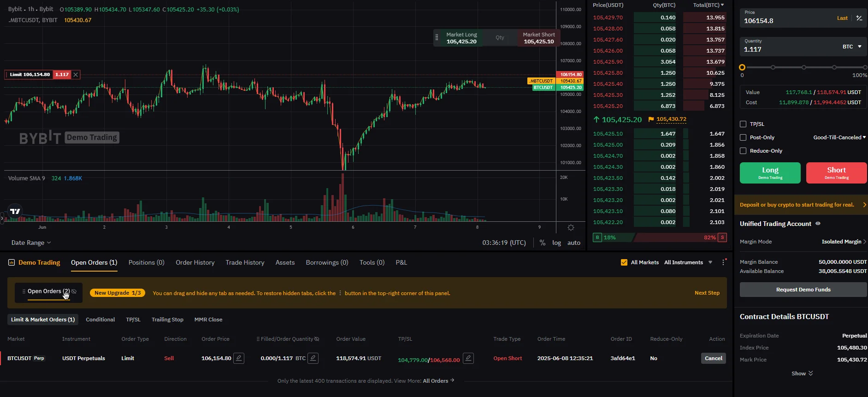The width and height of the screenshot is (868, 397).
Task: Open the Total(BTC) column dropdown
Action: click(x=709, y=5)
